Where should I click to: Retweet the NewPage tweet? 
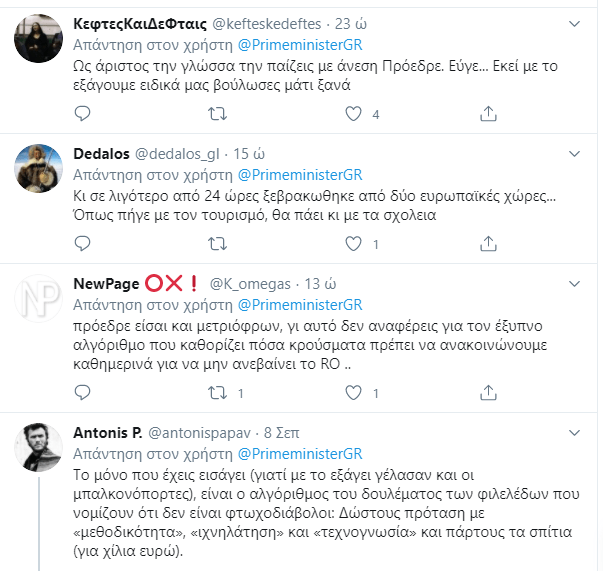(217, 394)
